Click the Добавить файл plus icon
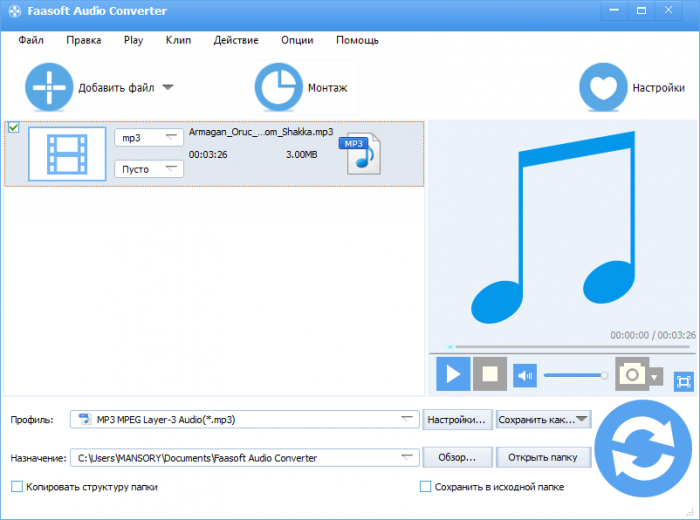This screenshot has width=700, height=520. pos(49,87)
